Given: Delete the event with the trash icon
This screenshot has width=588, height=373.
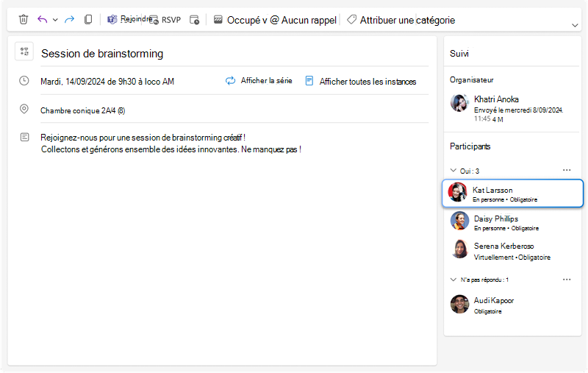Looking at the screenshot, I should [x=24, y=19].
